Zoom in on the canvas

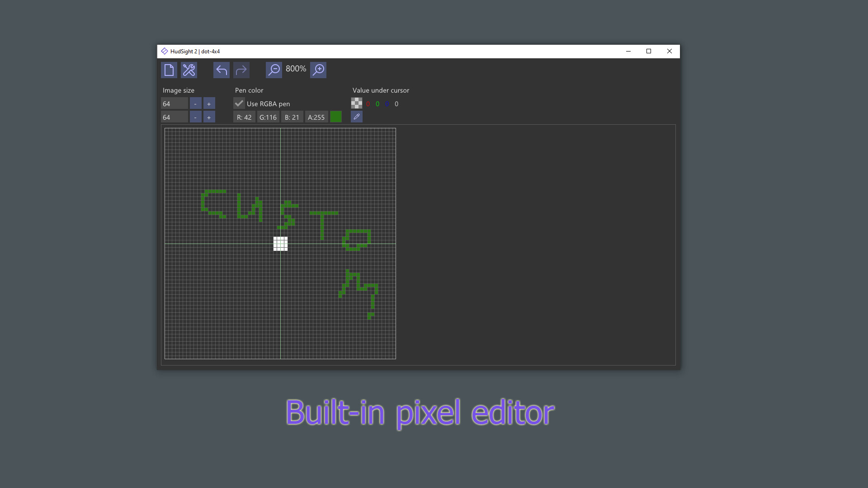318,70
